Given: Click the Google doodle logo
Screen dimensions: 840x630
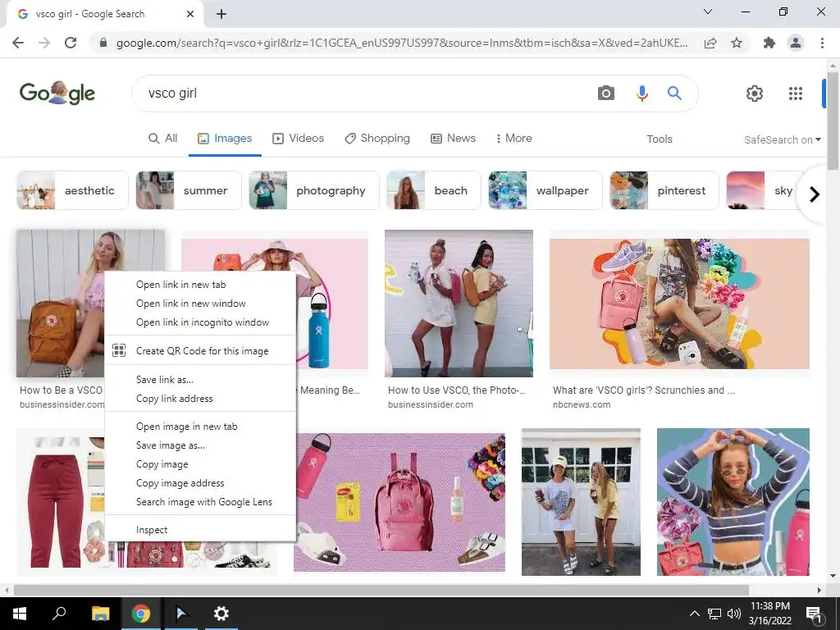Looking at the screenshot, I should (57, 94).
